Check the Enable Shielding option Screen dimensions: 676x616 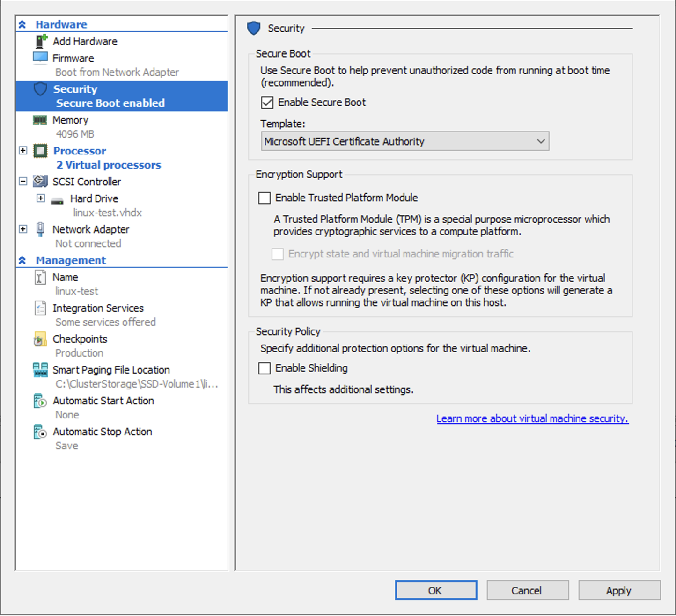point(265,368)
